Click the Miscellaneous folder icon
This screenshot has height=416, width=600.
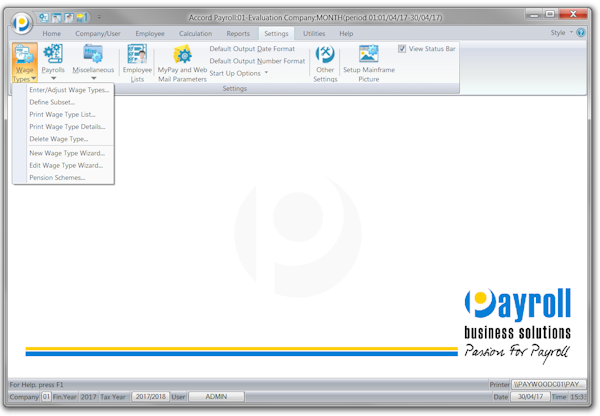pos(93,54)
